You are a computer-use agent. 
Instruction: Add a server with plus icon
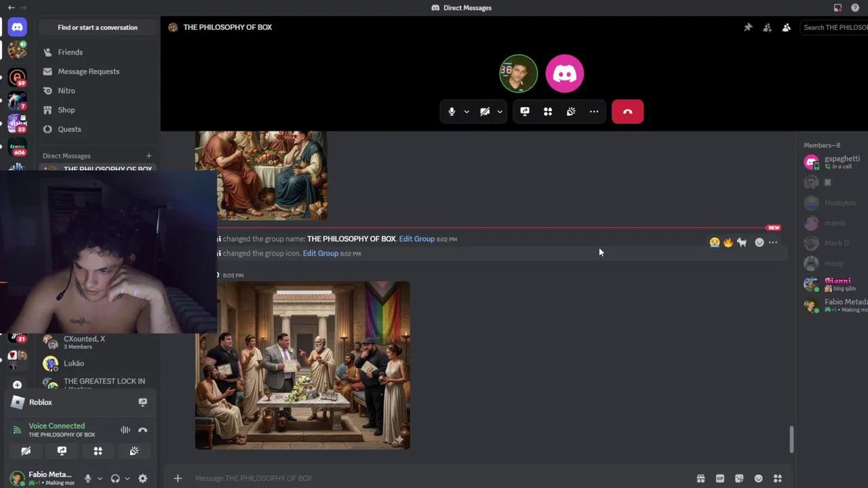[17, 385]
